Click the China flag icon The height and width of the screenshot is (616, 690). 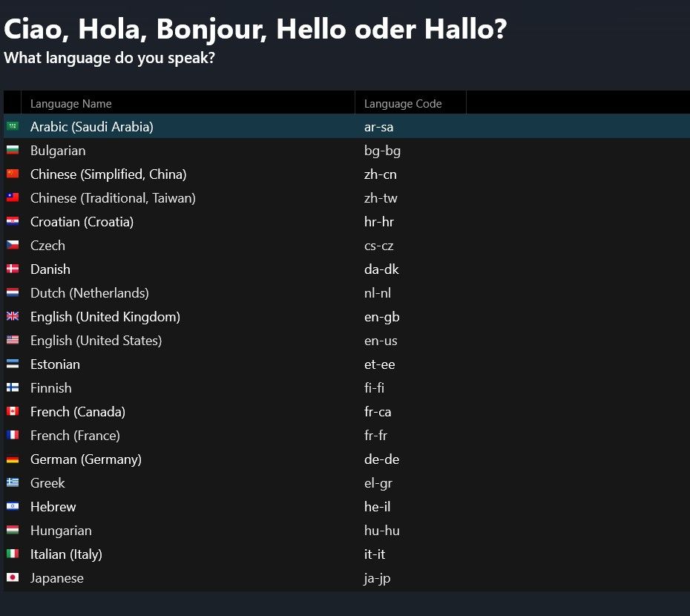click(x=13, y=174)
